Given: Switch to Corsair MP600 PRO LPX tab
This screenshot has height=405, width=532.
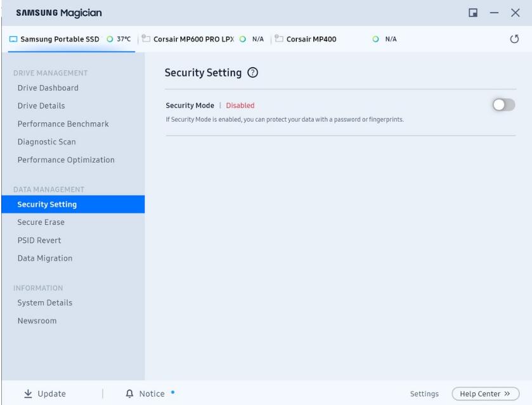Looking at the screenshot, I should tap(194, 39).
